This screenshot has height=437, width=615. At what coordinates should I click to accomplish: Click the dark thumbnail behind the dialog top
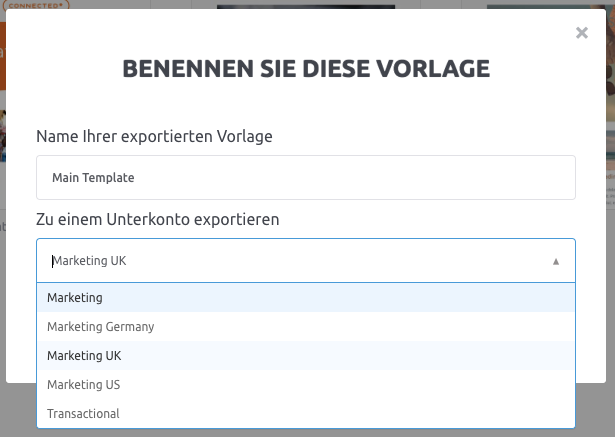pos(306,7)
